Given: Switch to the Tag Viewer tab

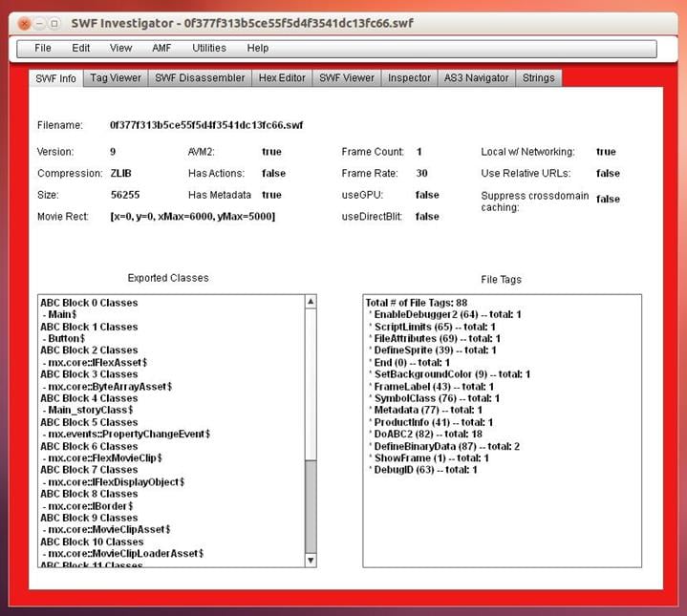Looking at the screenshot, I should point(113,78).
